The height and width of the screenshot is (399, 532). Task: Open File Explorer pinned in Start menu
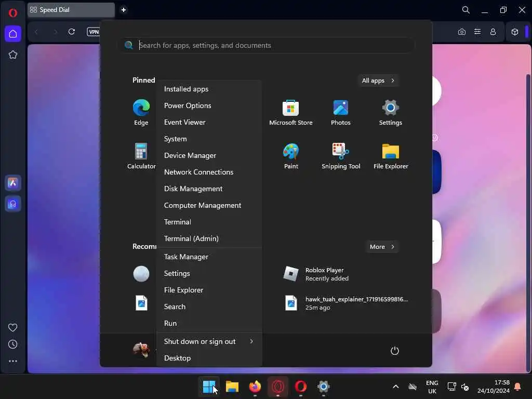point(391,156)
